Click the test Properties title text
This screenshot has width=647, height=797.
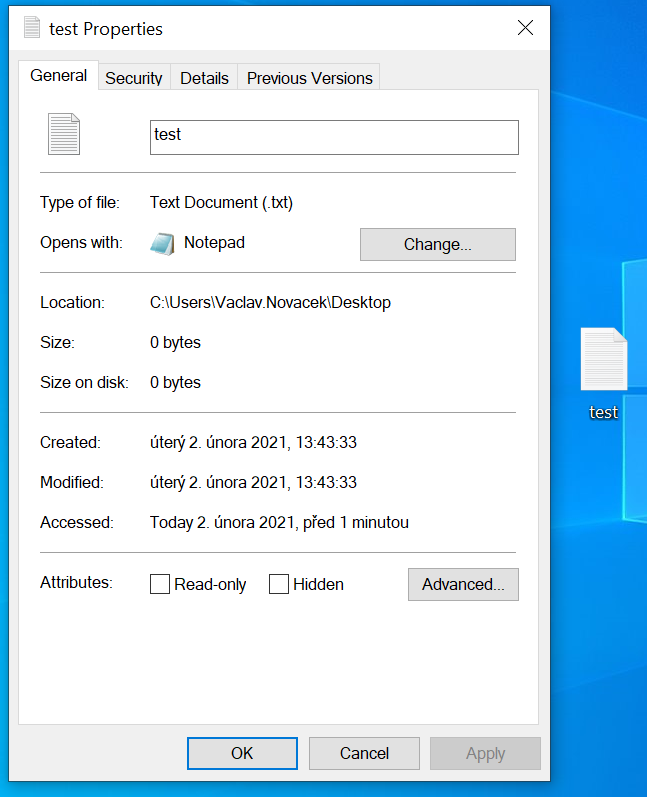coord(106,29)
